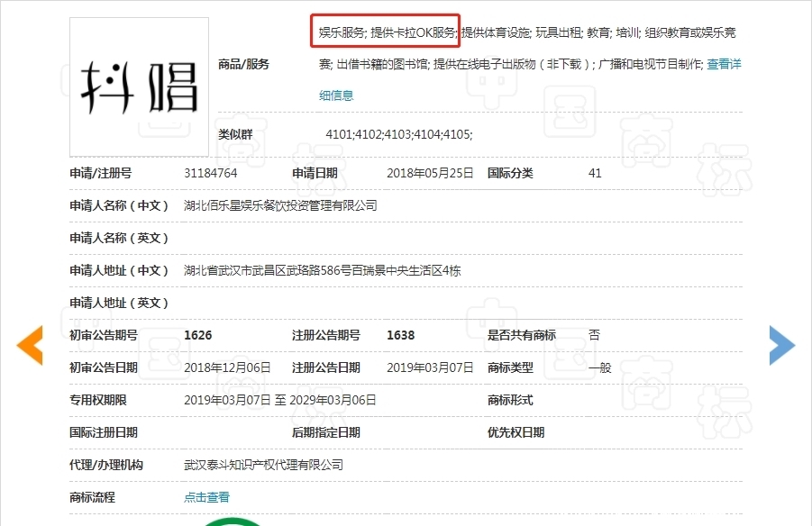Click the 国际分类 value 41

click(x=595, y=173)
